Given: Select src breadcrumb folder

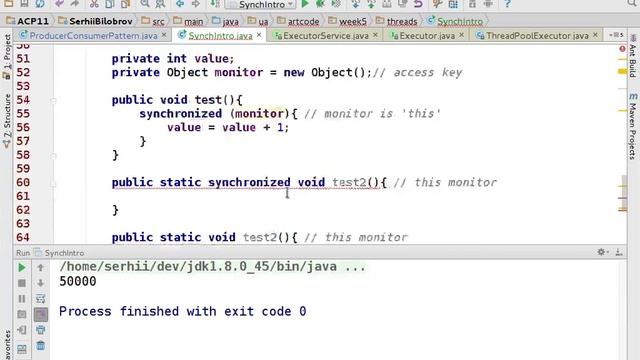Looking at the screenshot, I should click(x=153, y=21).
